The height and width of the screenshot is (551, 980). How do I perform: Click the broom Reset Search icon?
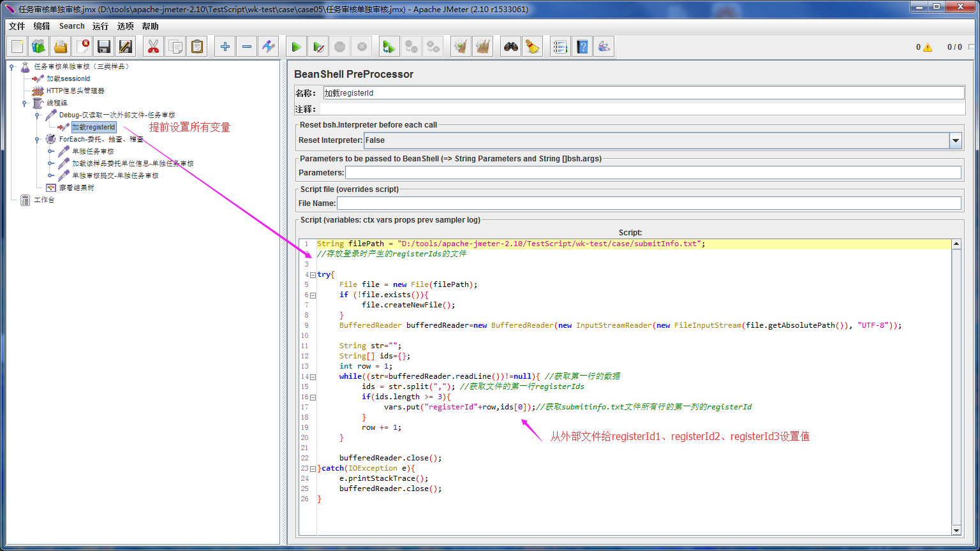(532, 47)
